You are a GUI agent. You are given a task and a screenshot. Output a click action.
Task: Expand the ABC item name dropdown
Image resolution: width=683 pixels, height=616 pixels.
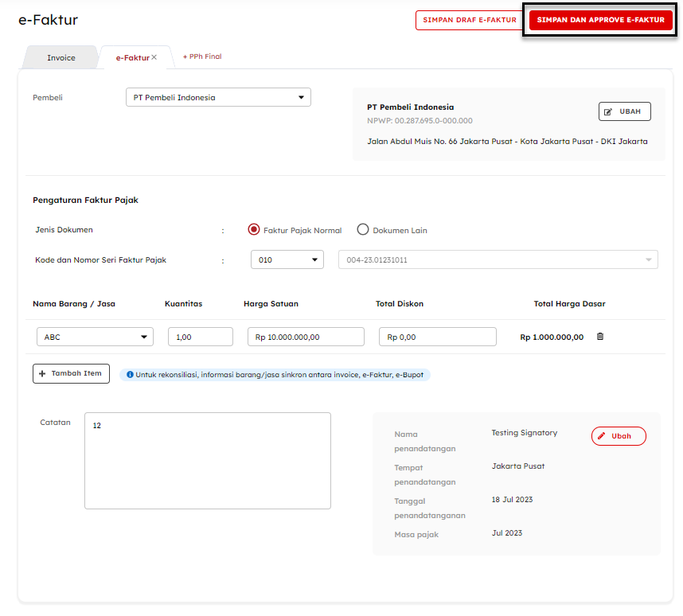click(95, 337)
